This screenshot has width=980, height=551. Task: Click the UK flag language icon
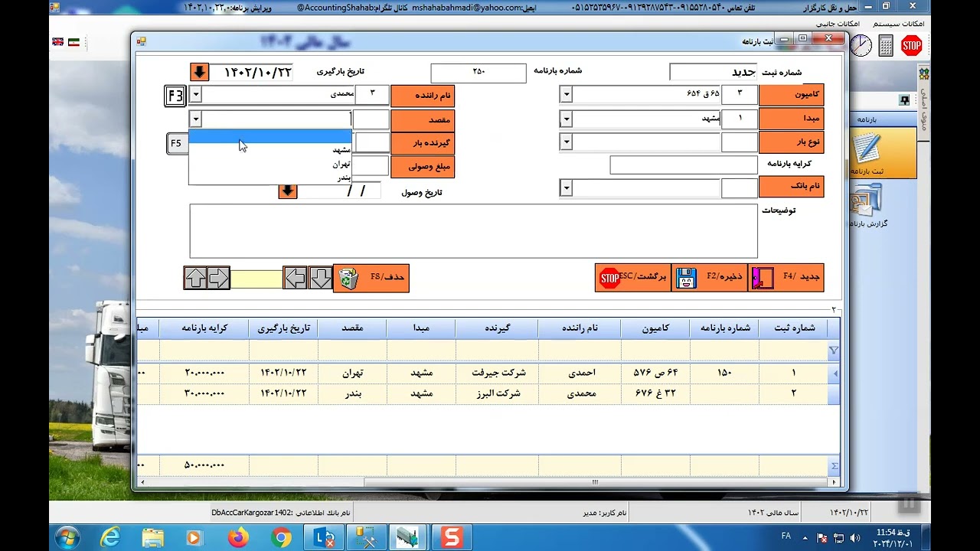pyautogui.click(x=57, y=42)
